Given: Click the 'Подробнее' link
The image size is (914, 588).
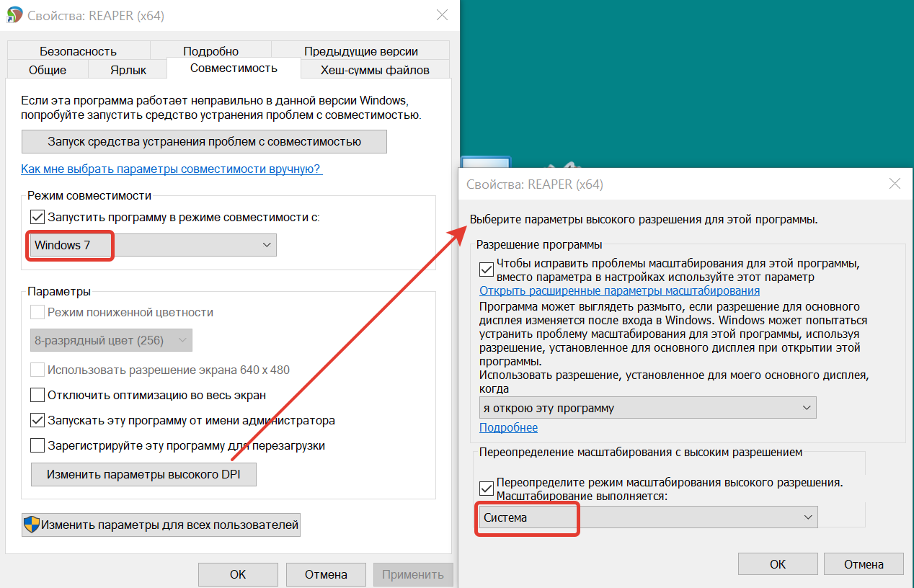Looking at the screenshot, I should [508, 427].
